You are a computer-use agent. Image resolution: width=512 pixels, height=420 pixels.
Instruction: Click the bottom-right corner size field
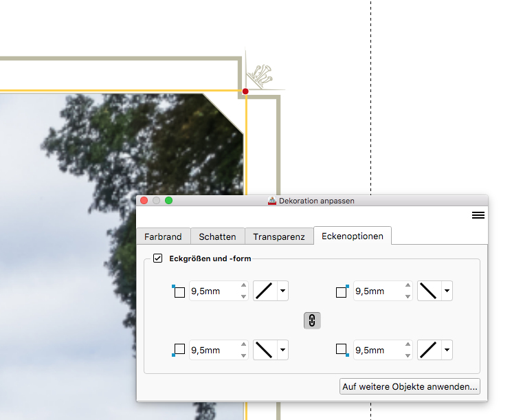tap(379, 350)
